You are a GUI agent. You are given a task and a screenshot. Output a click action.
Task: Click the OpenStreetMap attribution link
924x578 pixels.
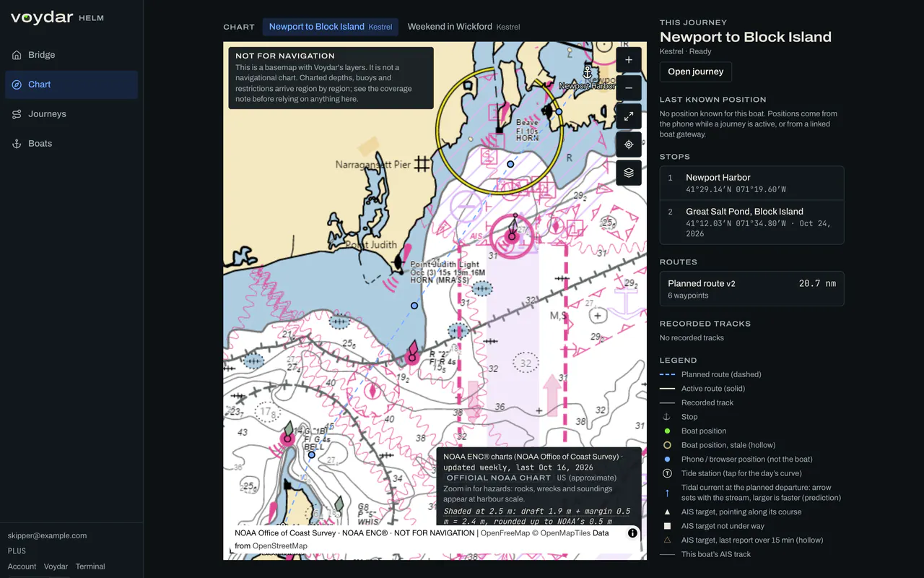pyautogui.click(x=279, y=545)
